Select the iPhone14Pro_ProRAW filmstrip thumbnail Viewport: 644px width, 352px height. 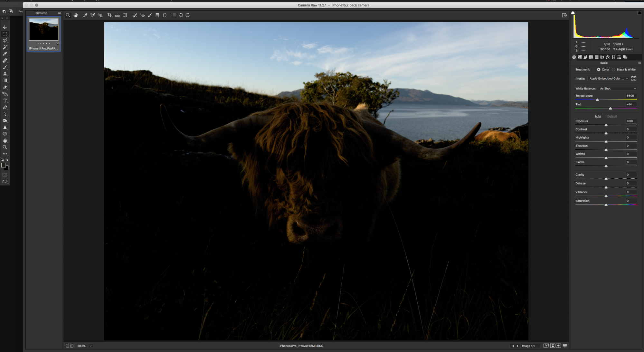tap(43, 30)
